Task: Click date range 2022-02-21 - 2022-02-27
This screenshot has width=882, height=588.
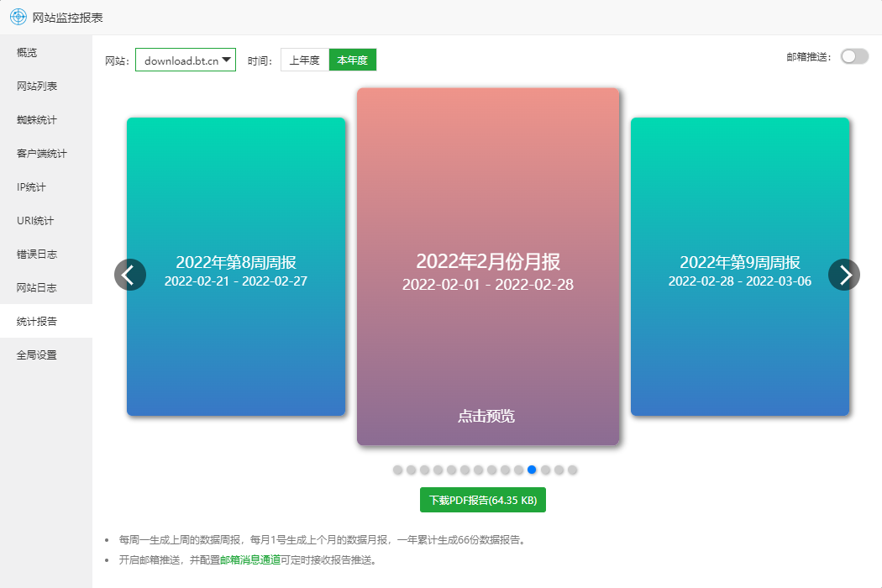Action: click(x=236, y=281)
